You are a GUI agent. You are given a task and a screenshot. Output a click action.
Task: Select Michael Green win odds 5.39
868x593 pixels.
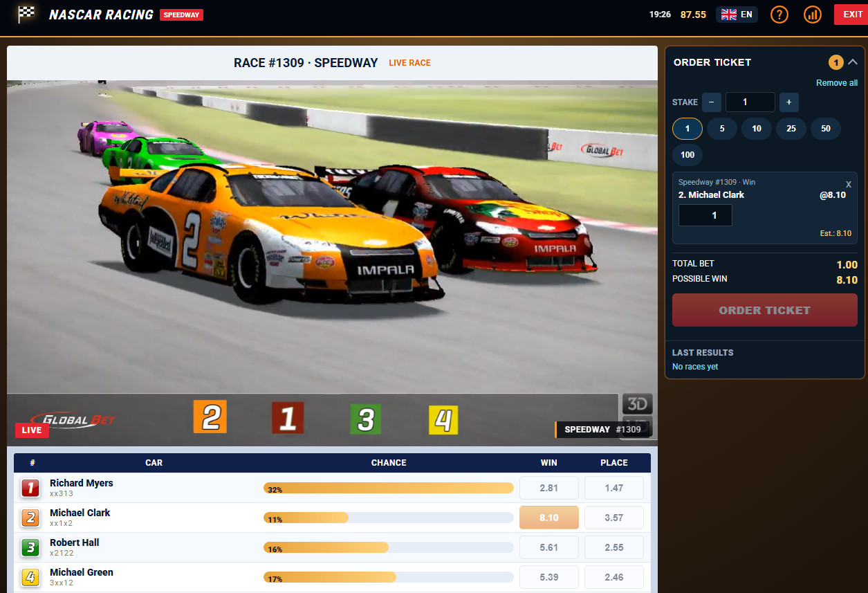[x=549, y=577]
